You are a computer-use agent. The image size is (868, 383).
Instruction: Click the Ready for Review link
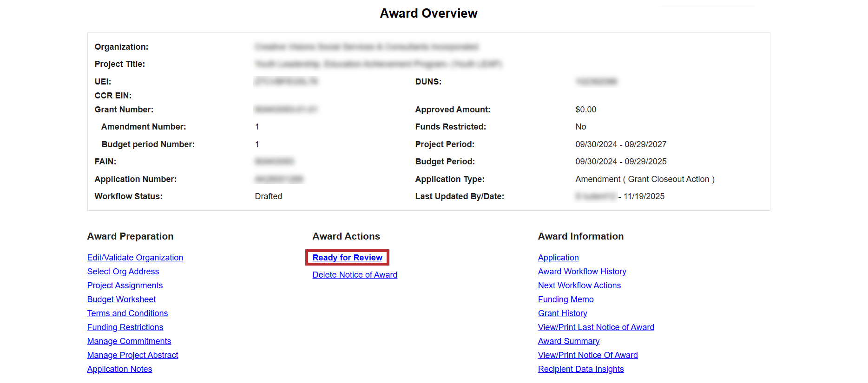click(x=347, y=258)
